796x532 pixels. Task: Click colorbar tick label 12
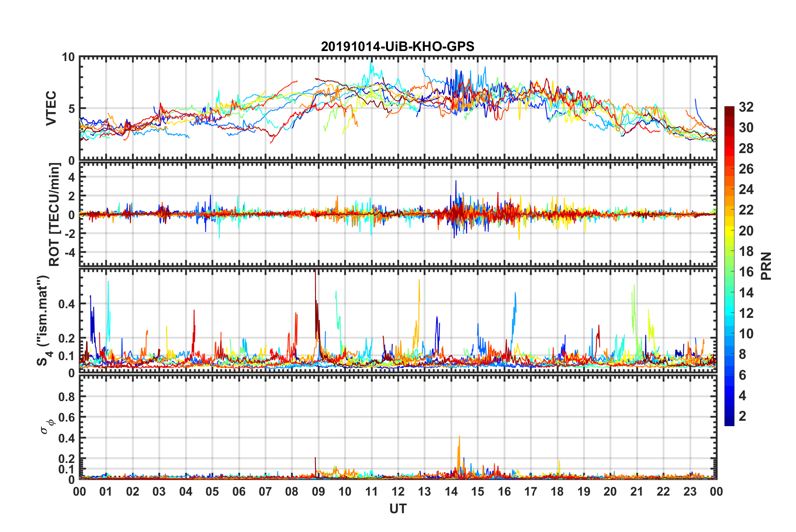point(746,313)
